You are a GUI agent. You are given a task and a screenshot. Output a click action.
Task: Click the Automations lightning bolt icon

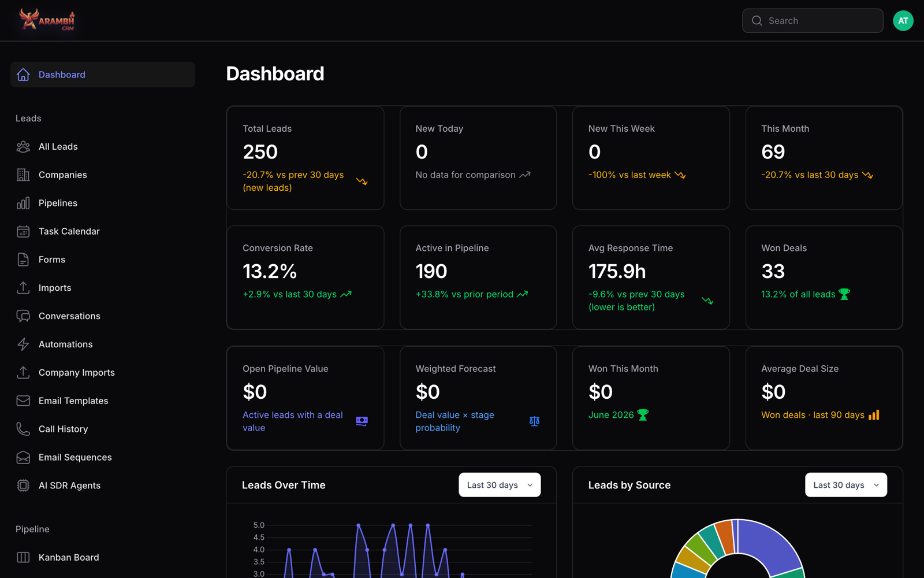click(x=23, y=344)
